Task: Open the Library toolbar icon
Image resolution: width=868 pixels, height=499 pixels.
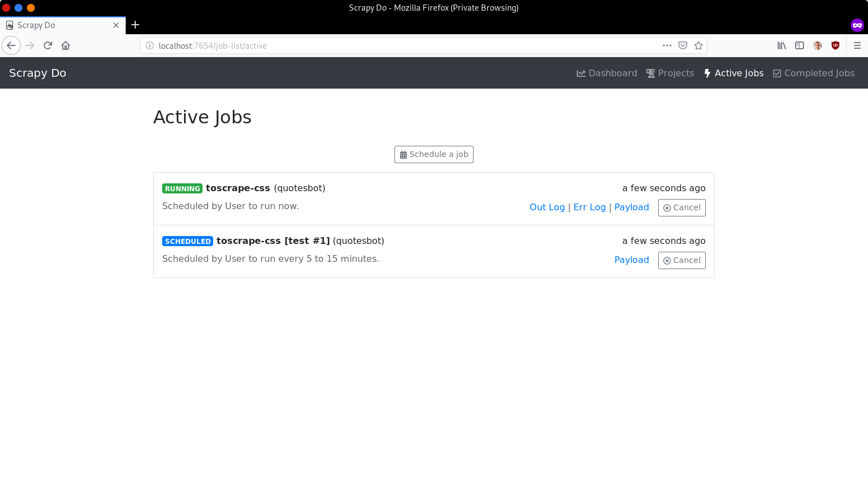Action: click(x=782, y=45)
